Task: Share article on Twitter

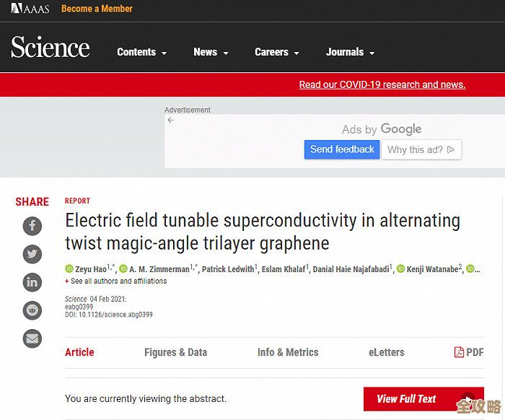Action: click(x=32, y=254)
